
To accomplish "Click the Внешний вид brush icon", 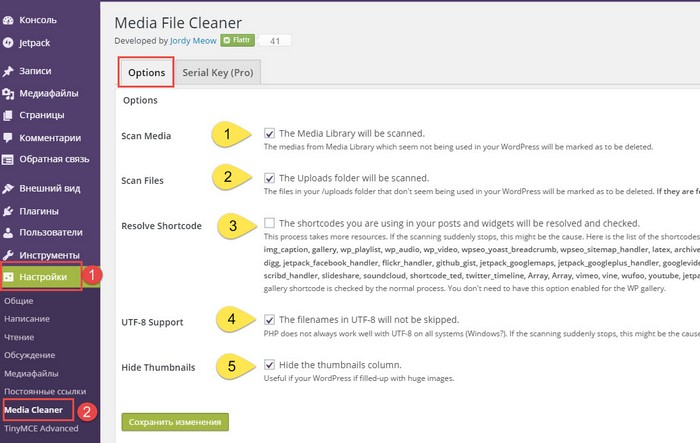I will click(8, 188).
